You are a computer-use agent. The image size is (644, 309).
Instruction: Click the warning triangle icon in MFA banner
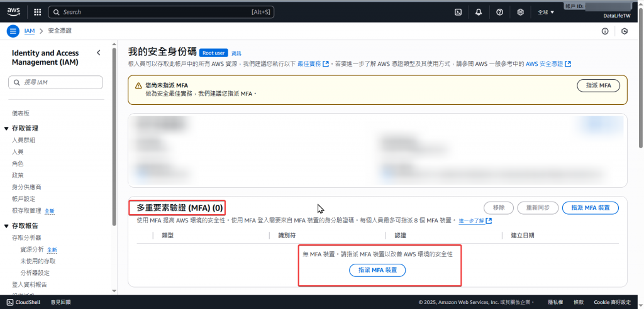138,86
